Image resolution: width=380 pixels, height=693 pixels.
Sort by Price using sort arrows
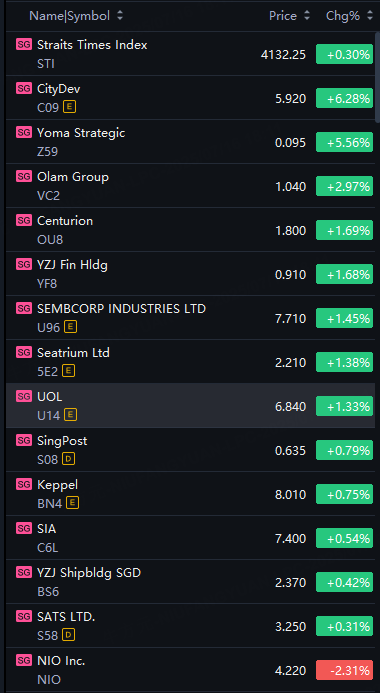[307, 16]
